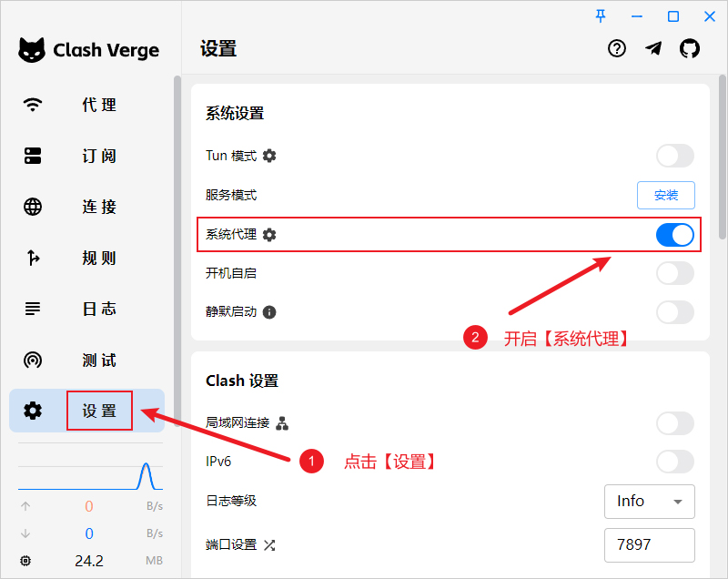Click the 连接 globe icon

(x=33, y=207)
